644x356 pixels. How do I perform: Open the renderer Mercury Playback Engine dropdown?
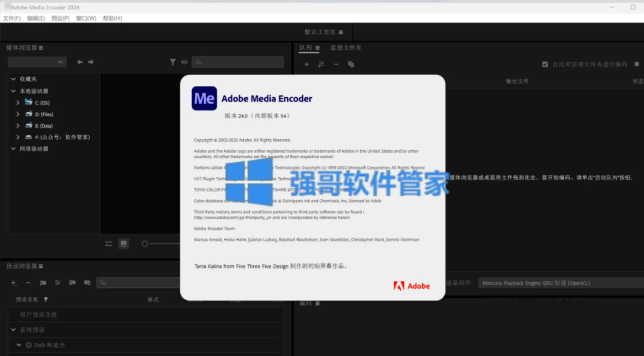(x=561, y=283)
